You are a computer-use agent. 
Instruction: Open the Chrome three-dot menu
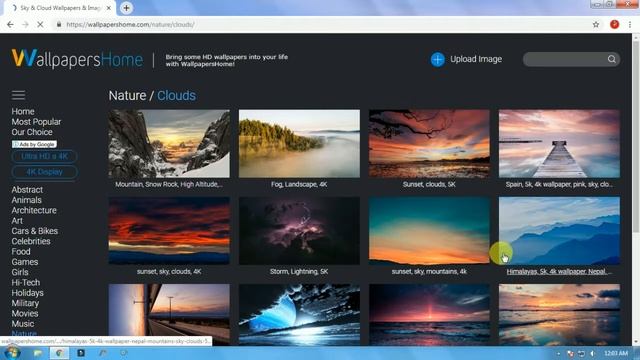[630, 24]
